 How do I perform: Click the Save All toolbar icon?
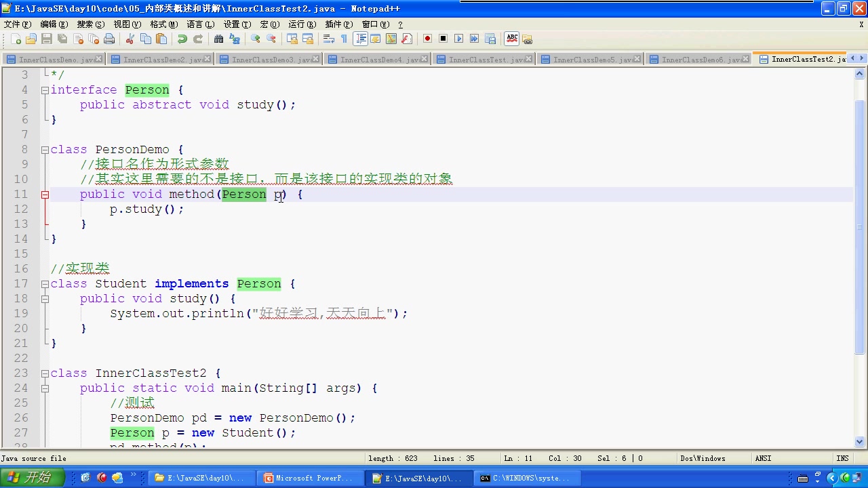point(62,39)
